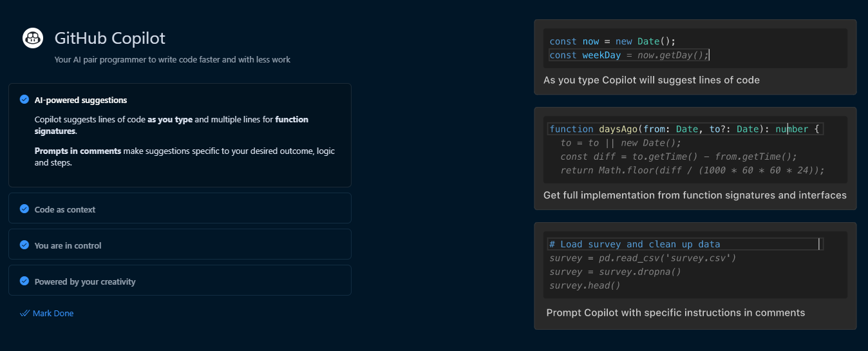Screen dimensions: 868x351
Task: Click 'As you type Copilot will suggest' caption
Action: pos(652,81)
